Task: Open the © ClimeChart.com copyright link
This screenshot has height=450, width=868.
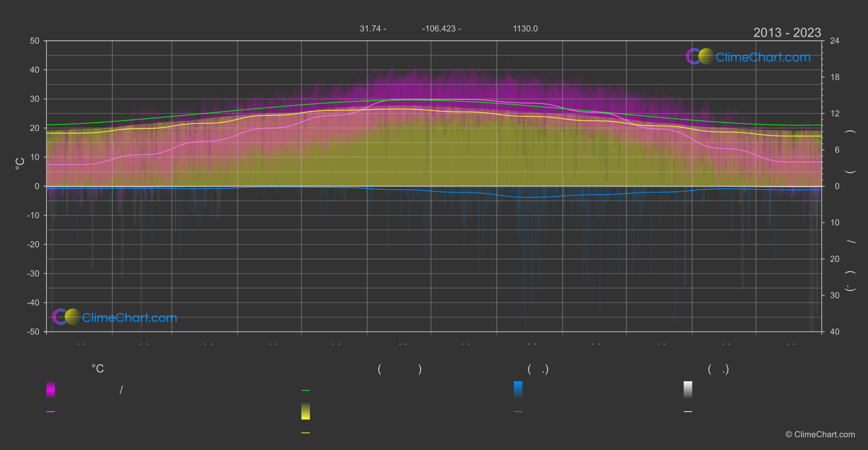Action: (820, 435)
